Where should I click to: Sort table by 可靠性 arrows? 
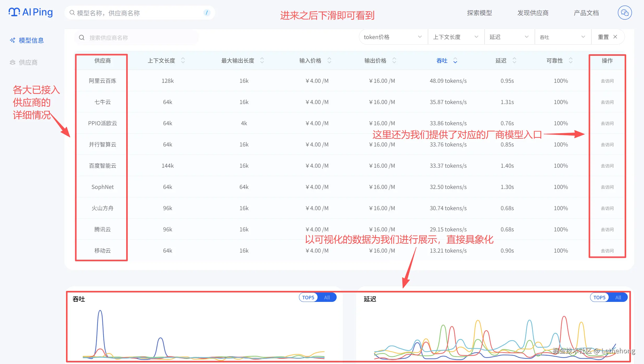571,61
